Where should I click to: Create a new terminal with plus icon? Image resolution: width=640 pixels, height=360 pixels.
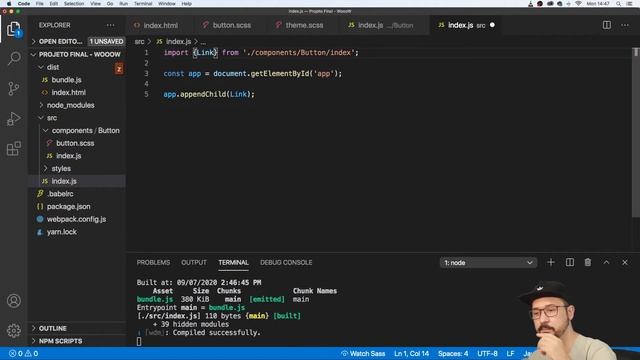pyautogui.click(x=551, y=262)
